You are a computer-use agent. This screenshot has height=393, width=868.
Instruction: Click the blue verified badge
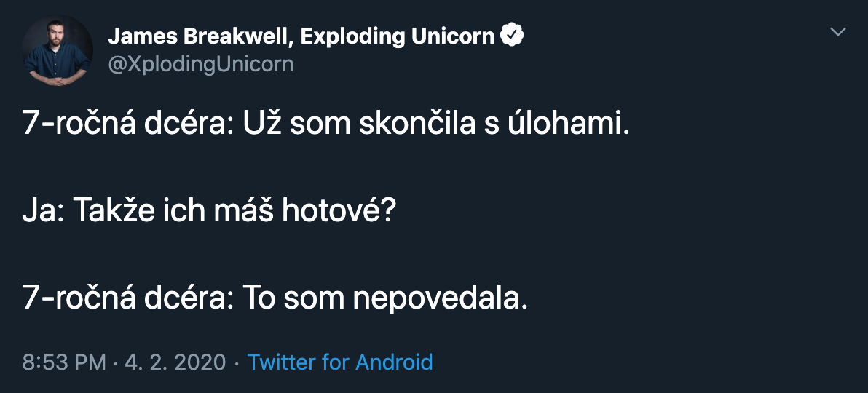point(512,36)
